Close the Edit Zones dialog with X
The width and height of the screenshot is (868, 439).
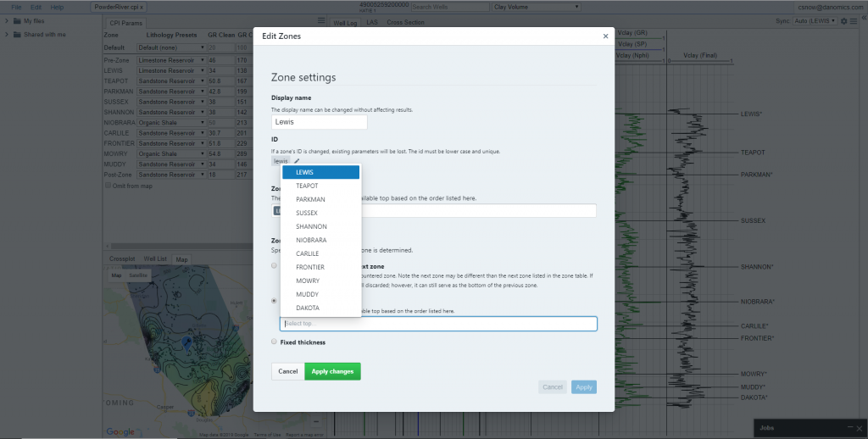(605, 36)
